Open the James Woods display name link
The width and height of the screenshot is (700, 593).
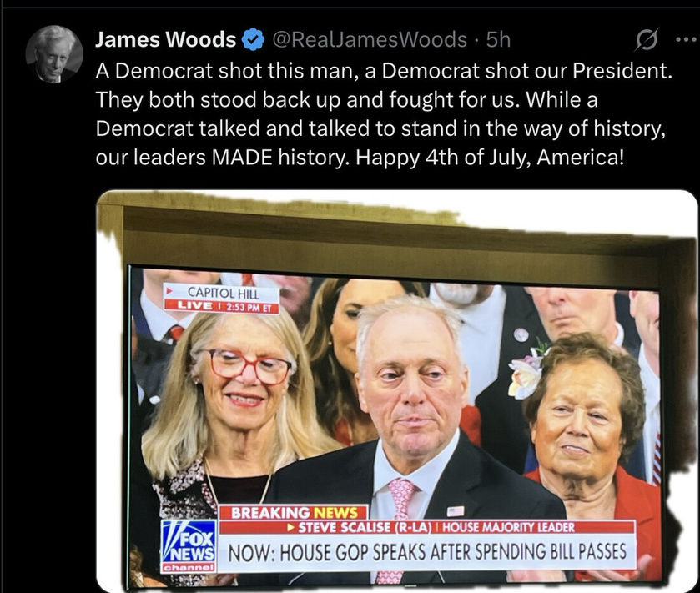click(x=166, y=39)
